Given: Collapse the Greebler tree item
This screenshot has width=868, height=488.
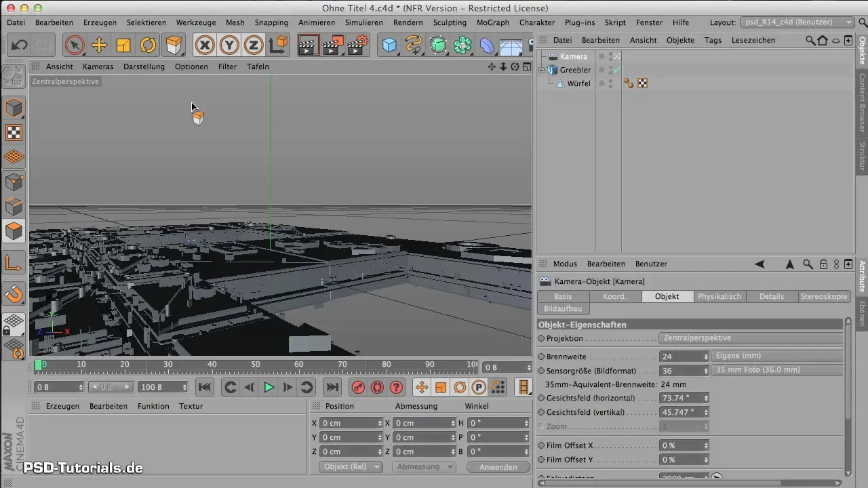Looking at the screenshot, I should tap(542, 70).
